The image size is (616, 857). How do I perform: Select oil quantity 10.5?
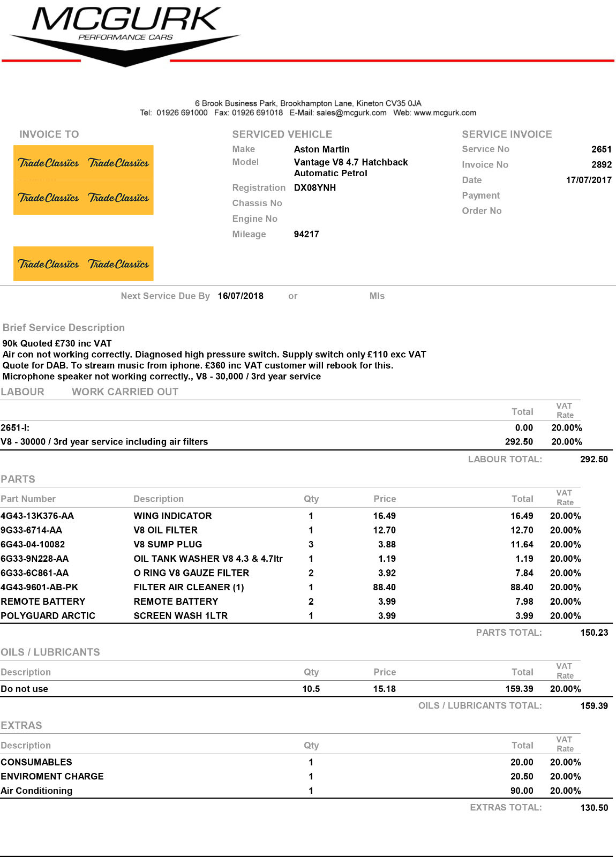(311, 689)
